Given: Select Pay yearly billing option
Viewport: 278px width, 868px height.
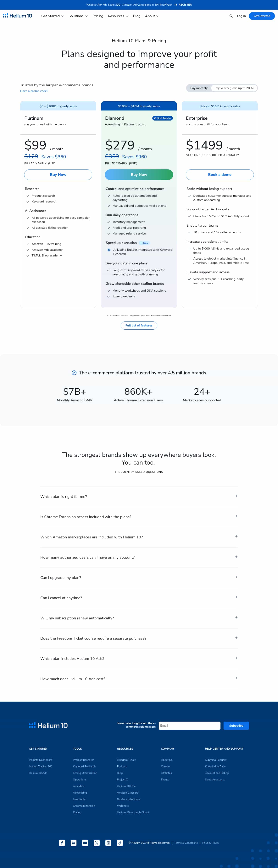Looking at the screenshot, I should (x=234, y=88).
